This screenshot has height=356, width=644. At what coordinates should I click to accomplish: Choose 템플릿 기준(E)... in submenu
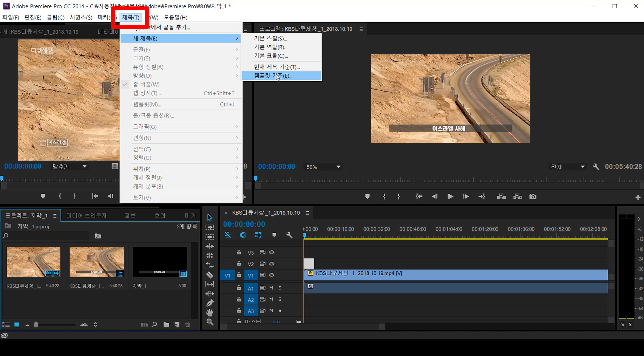pos(281,76)
